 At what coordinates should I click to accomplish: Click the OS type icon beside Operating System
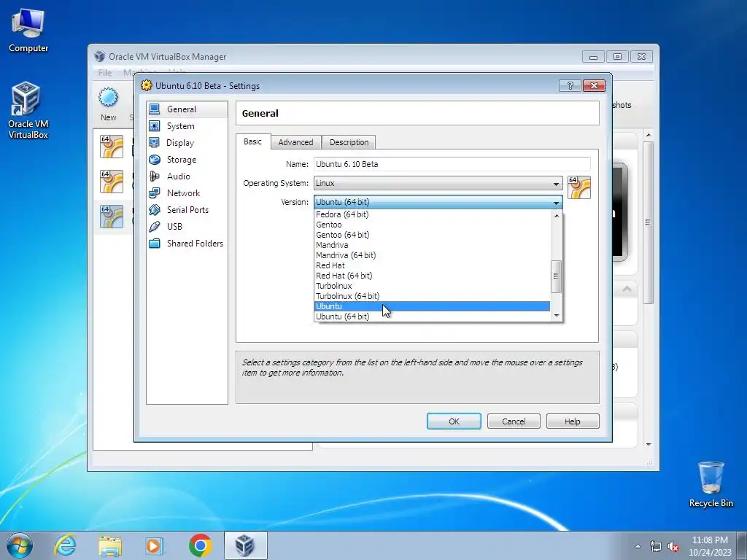coord(579,187)
